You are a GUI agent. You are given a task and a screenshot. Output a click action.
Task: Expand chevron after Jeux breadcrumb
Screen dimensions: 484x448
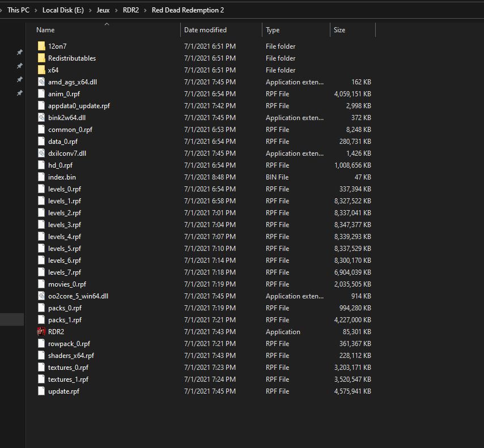pyautogui.click(x=116, y=10)
